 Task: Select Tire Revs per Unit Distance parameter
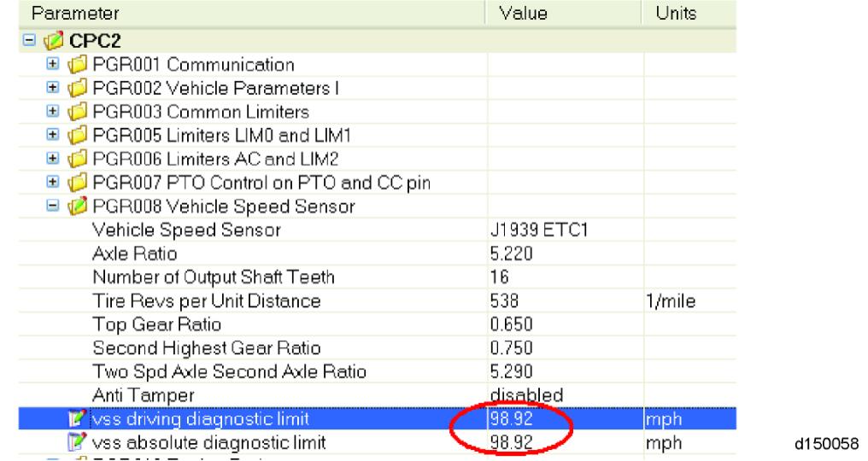point(207,301)
